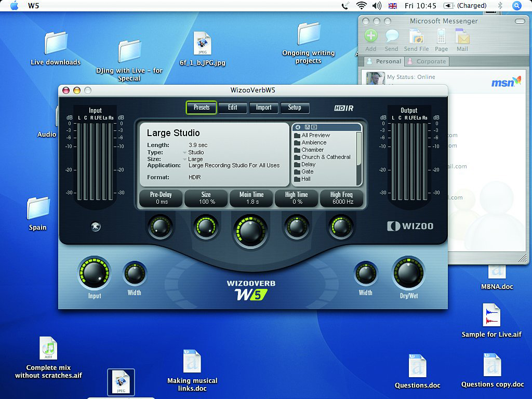Open the Gate preset folder
The image size is (532, 399).
(x=304, y=171)
